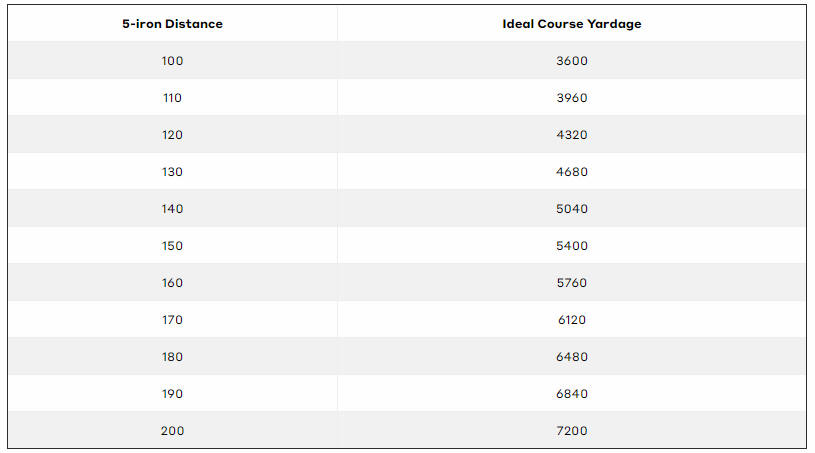Click the 5400 yardage value
Image resolution: width=815 pixels, height=453 pixels.
point(572,246)
